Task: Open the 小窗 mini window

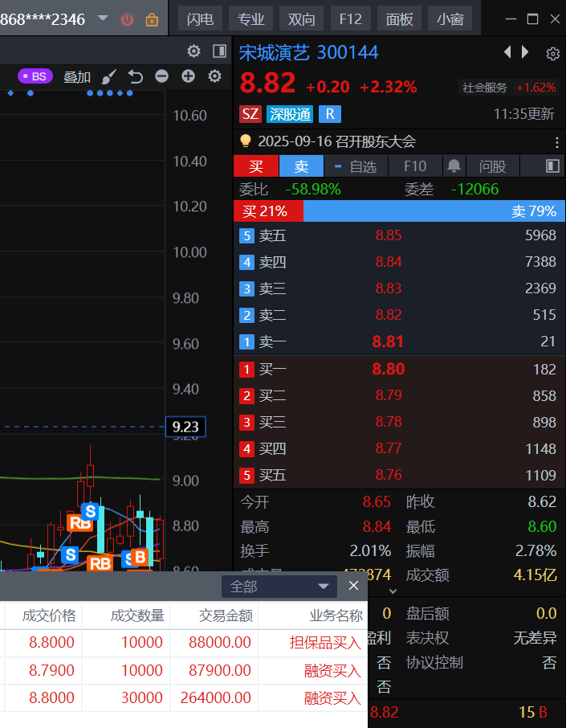Action: coord(450,19)
